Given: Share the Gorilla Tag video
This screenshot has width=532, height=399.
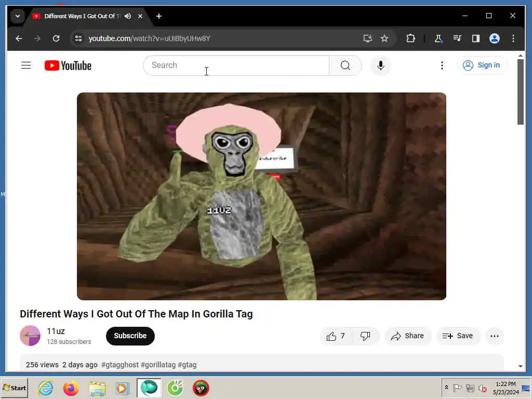Looking at the screenshot, I should 407,336.
